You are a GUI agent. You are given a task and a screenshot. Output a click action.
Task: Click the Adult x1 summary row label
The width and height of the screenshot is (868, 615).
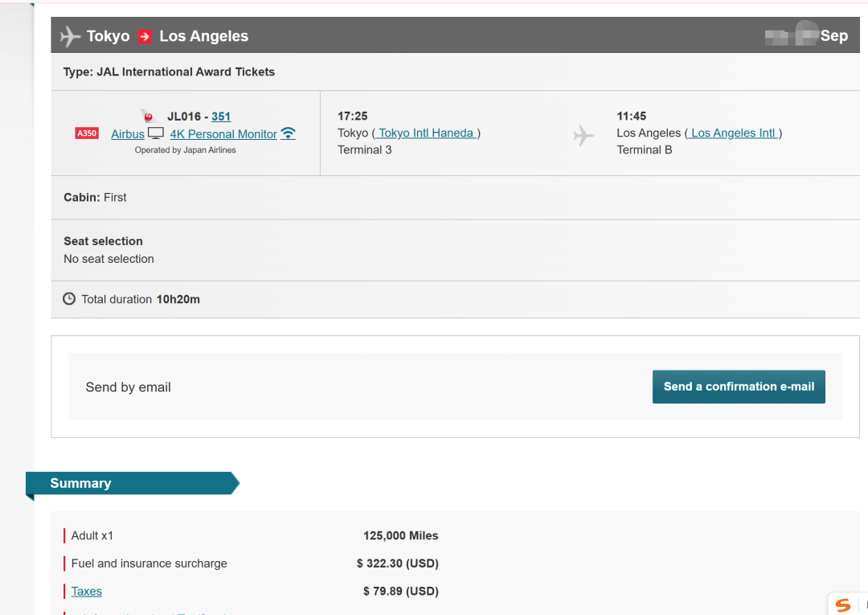(x=92, y=536)
